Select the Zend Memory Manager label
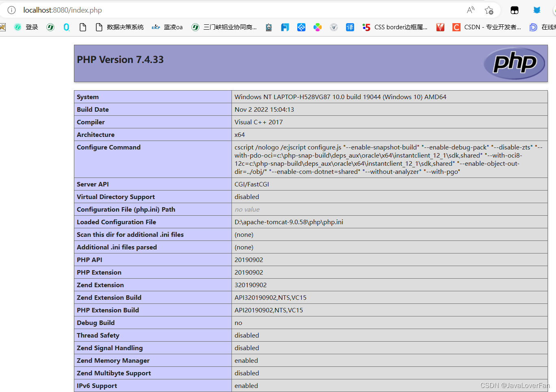 [x=113, y=360]
